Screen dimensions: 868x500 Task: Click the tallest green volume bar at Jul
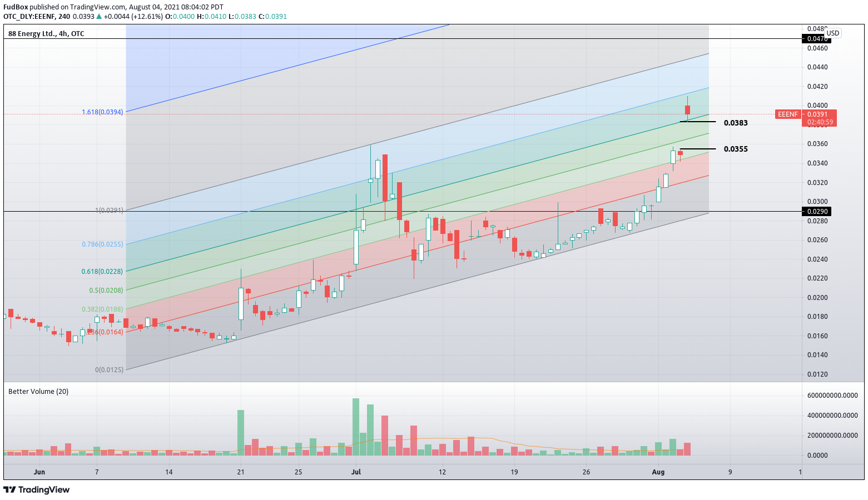[x=356, y=427]
